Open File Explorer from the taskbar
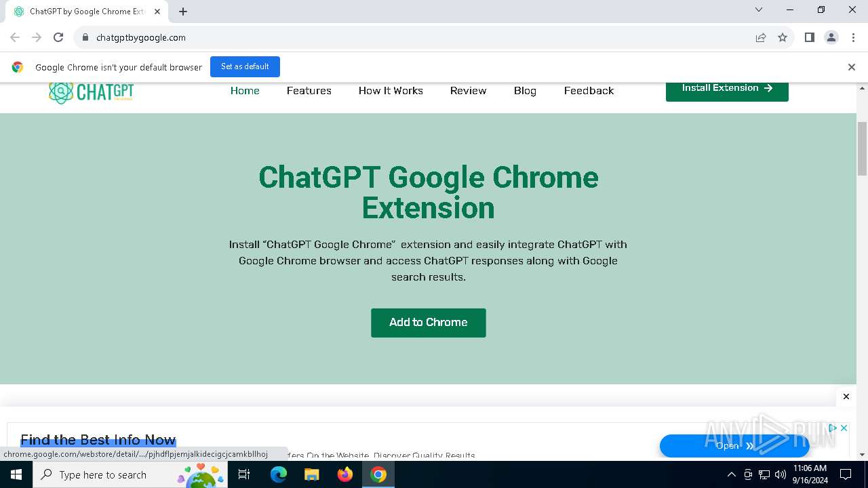The width and height of the screenshot is (868, 488). [x=311, y=474]
